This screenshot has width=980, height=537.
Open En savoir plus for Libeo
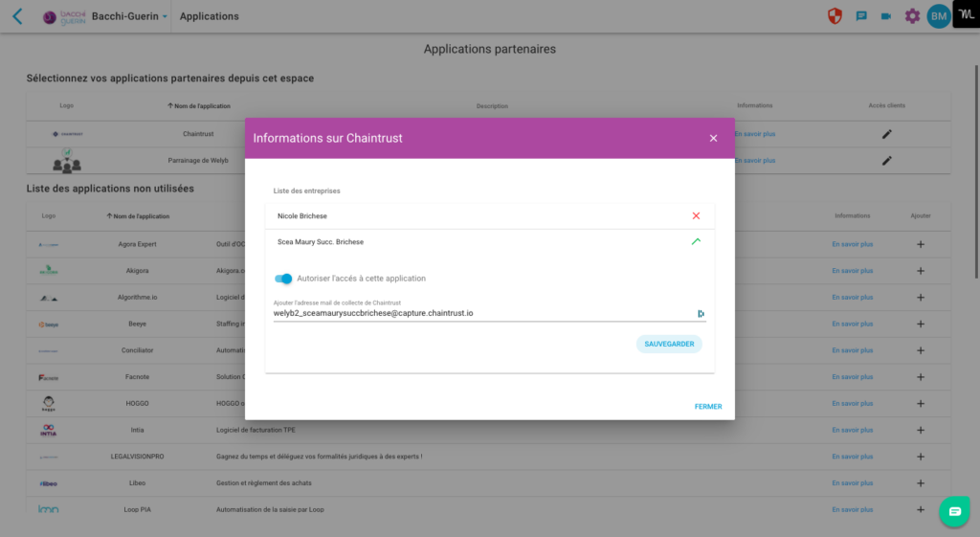pos(852,483)
